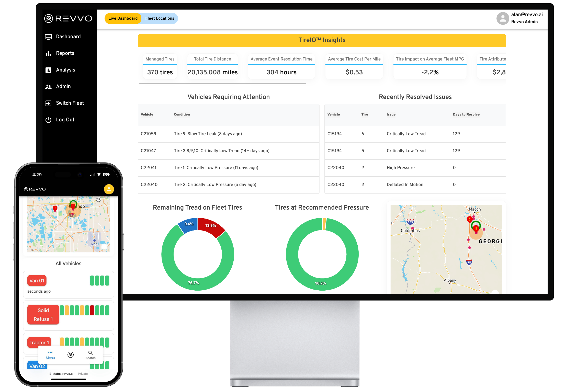Click Condition column header

[x=182, y=114]
